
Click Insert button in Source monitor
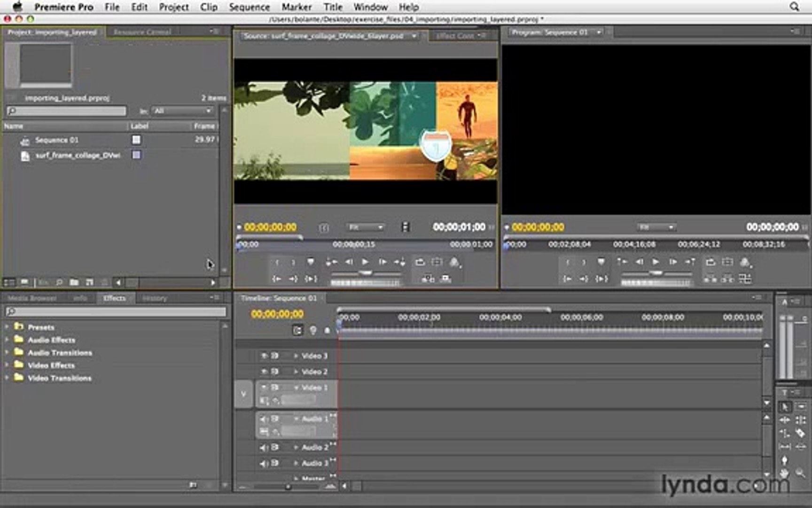tap(428, 279)
